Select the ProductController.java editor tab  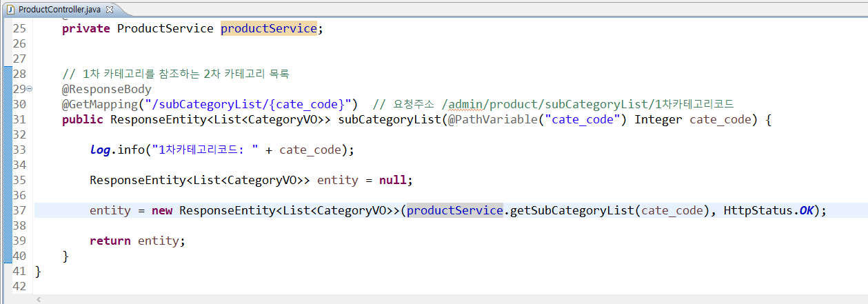coord(61,9)
